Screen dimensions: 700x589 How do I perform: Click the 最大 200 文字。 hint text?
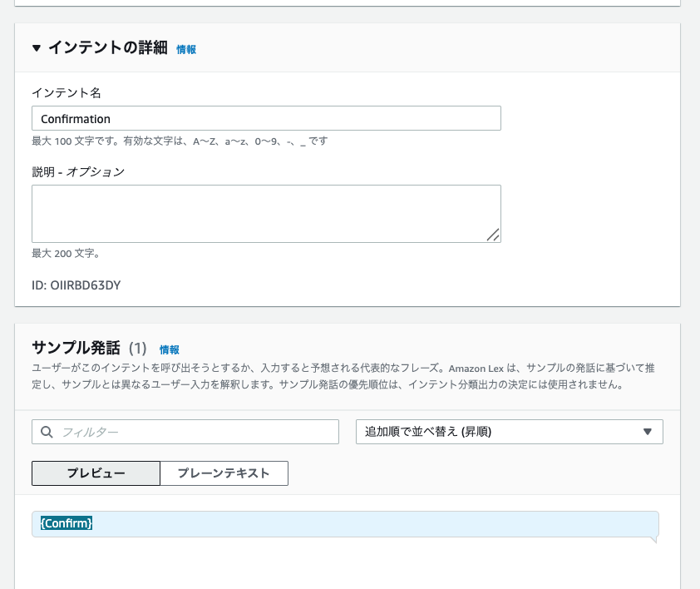click(66, 254)
